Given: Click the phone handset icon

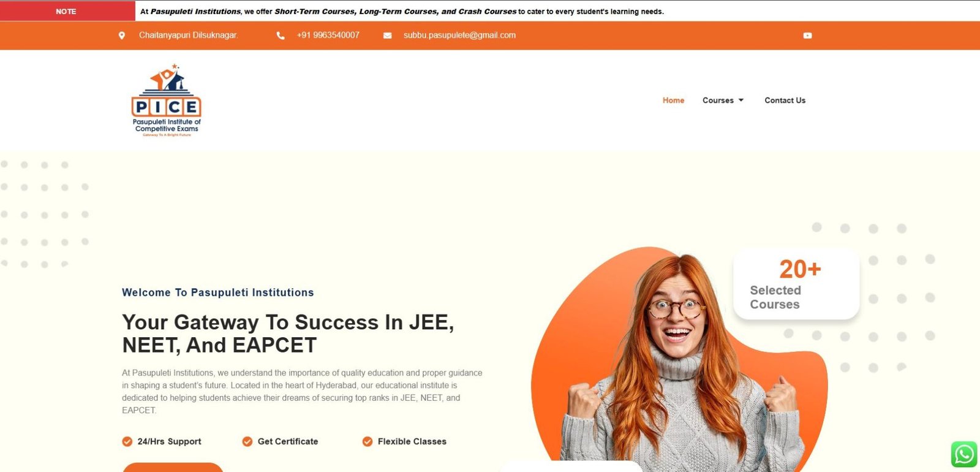Looking at the screenshot, I should point(281,36).
